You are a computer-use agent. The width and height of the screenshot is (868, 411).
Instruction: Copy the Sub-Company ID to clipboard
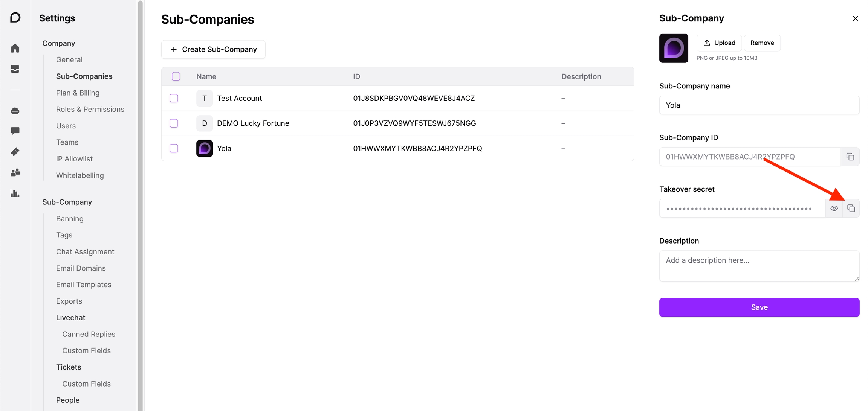[850, 157]
